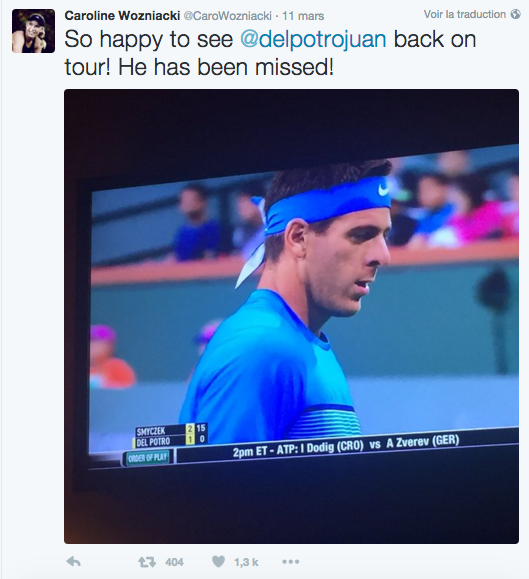This screenshot has height=579, width=529.
Task: Click the 404 retweet count
Action: [174, 562]
